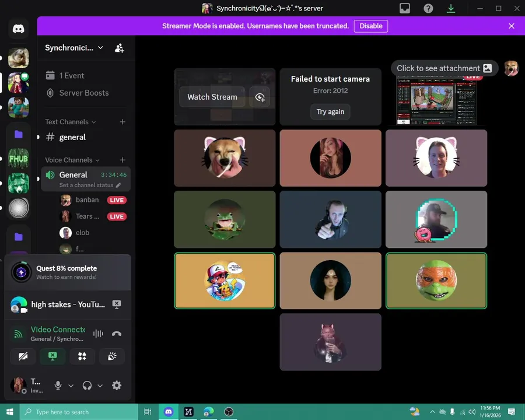Open Task View on the taskbar
This screenshot has width=525, height=420.
(x=148, y=412)
